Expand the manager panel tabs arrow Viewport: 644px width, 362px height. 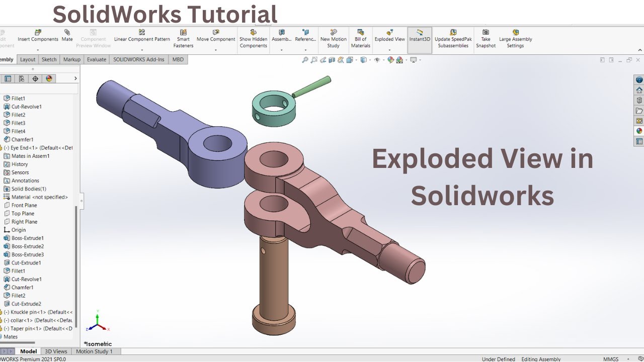coord(75,78)
